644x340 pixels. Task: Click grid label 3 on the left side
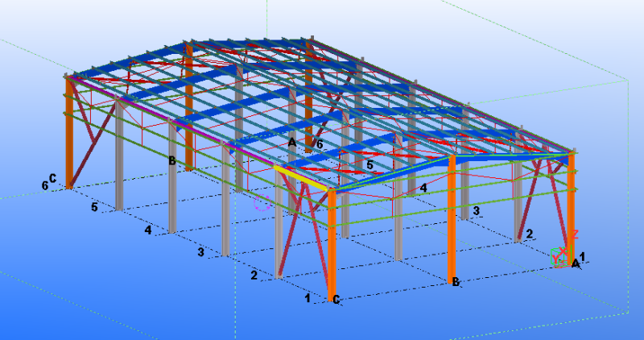[x=200, y=252]
